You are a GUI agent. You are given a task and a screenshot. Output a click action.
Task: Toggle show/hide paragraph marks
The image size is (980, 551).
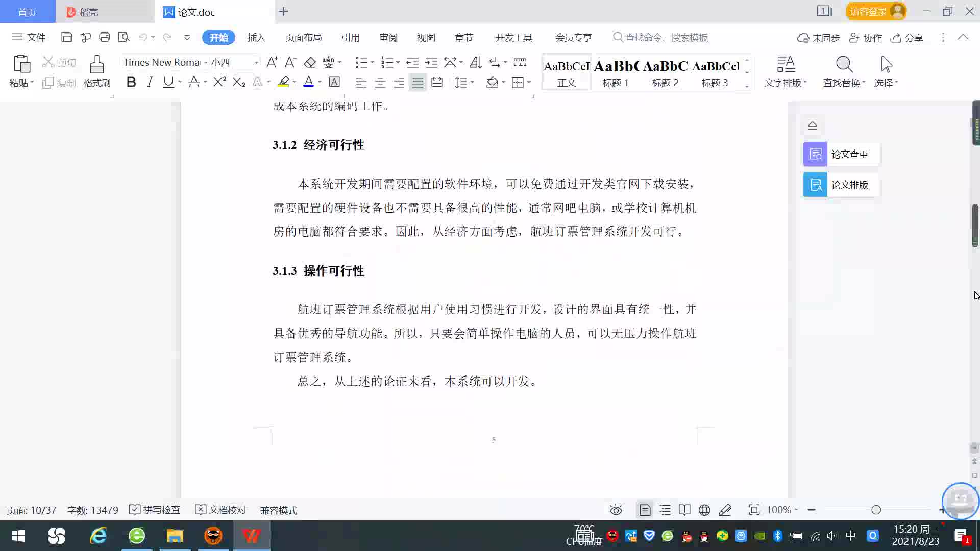click(x=495, y=62)
